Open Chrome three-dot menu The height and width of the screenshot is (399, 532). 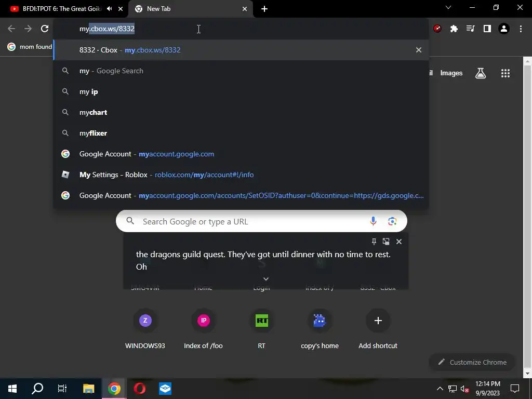coord(521,29)
